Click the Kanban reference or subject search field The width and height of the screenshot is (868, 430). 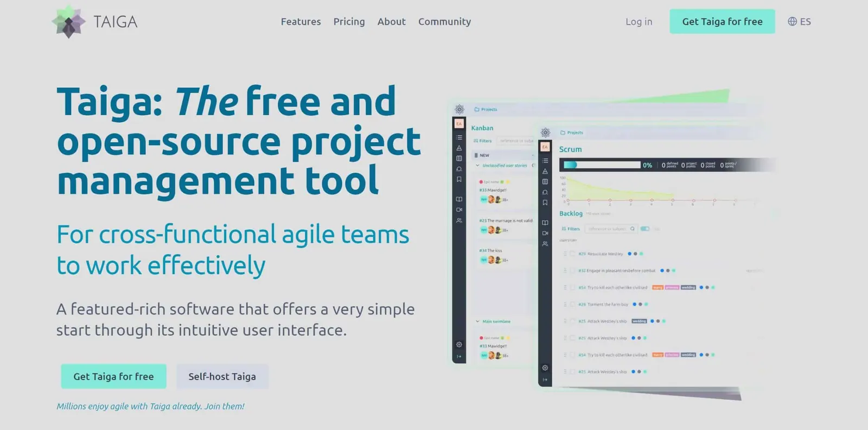[x=515, y=141]
